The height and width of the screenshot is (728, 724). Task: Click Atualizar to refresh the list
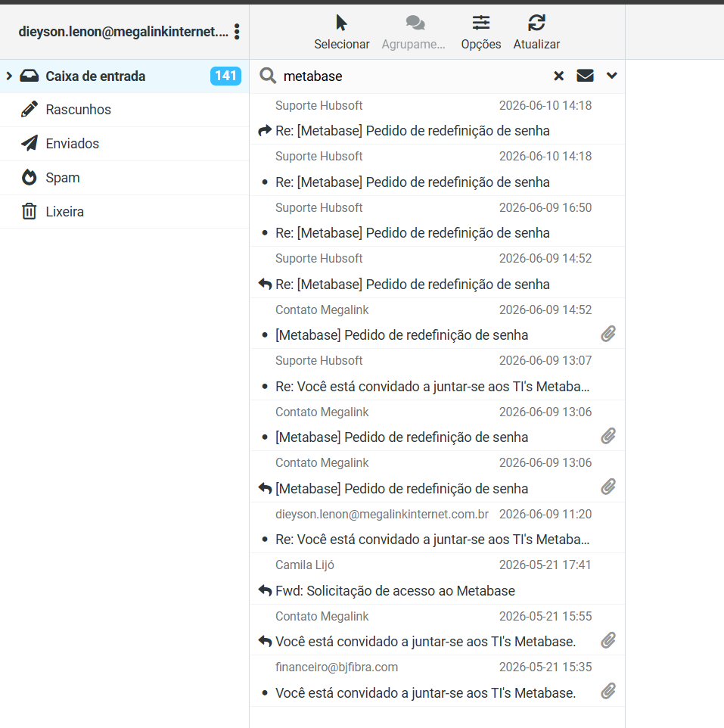point(536,32)
